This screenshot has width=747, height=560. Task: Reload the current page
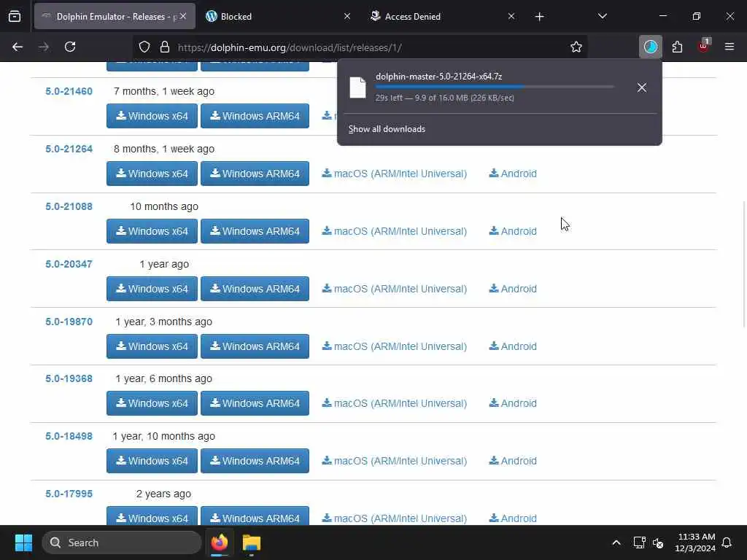coord(70,47)
